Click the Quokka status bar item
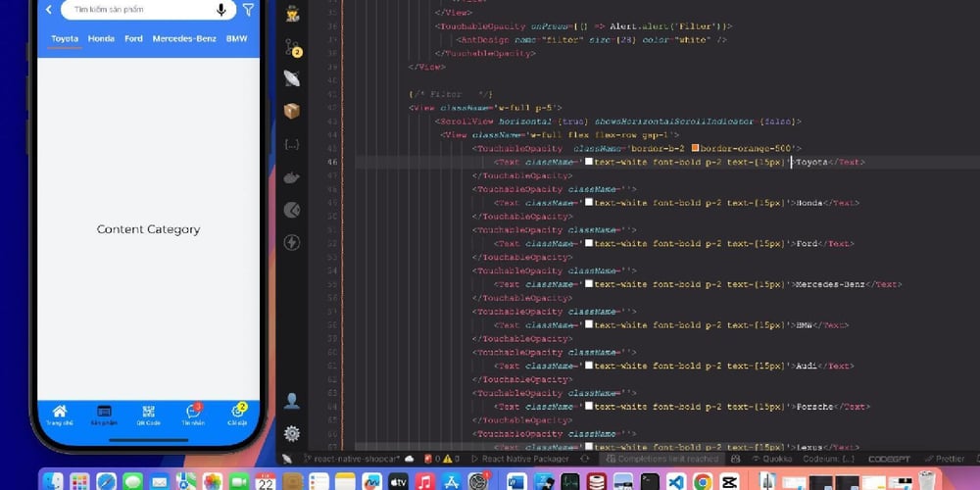 [772, 459]
